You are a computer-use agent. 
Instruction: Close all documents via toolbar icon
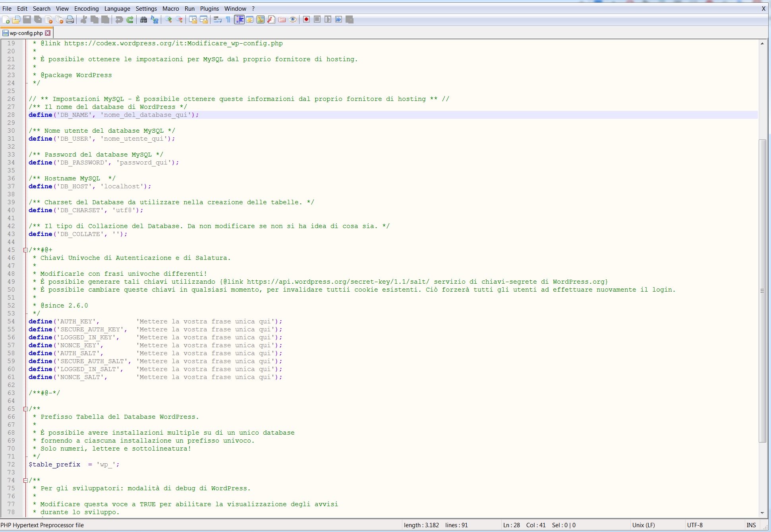click(60, 19)
